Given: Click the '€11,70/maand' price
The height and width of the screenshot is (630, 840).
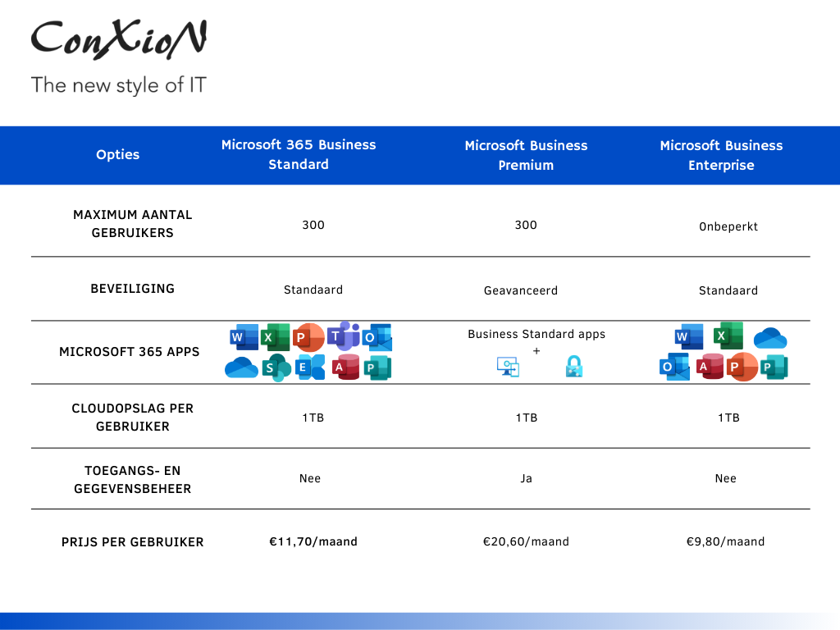Looking at the screenshot, I should pyautogui.click(x=313, y=541).
